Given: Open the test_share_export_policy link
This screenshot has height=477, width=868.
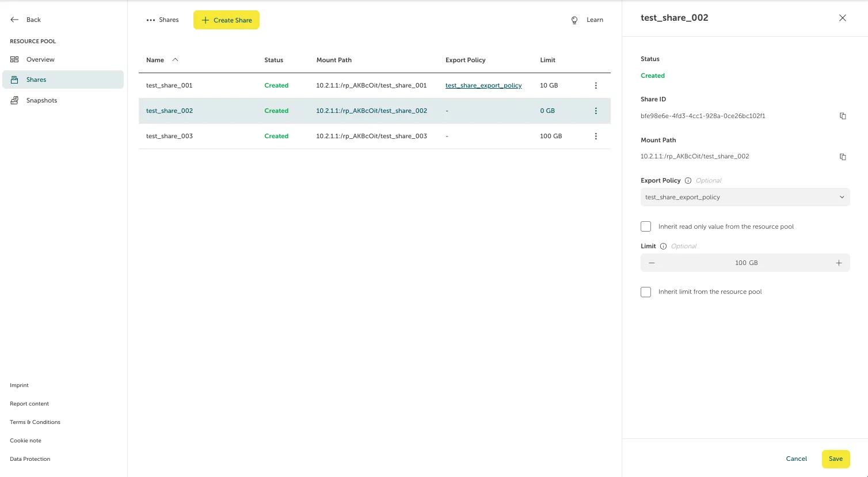Looking at the screenshot, I should [x=484, y=86].
